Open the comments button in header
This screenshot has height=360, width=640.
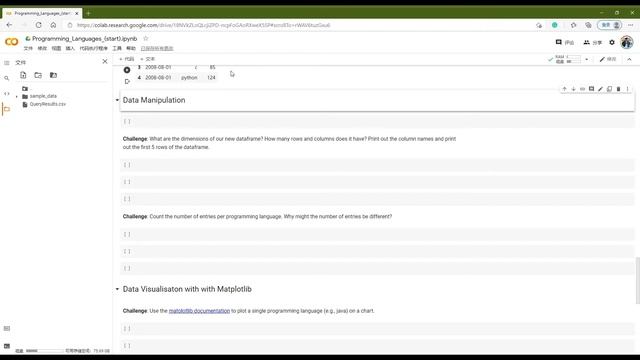pos(565,42)
